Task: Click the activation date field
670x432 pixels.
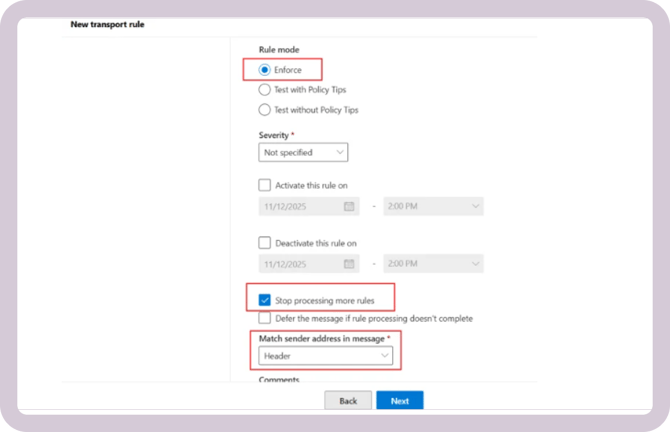Action: click(x=300, y=206)
